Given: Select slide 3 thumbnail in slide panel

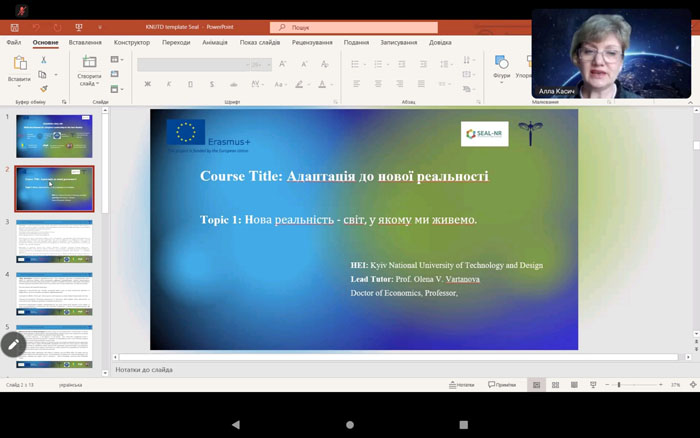Looking at the screenshot, I should 54,240.
